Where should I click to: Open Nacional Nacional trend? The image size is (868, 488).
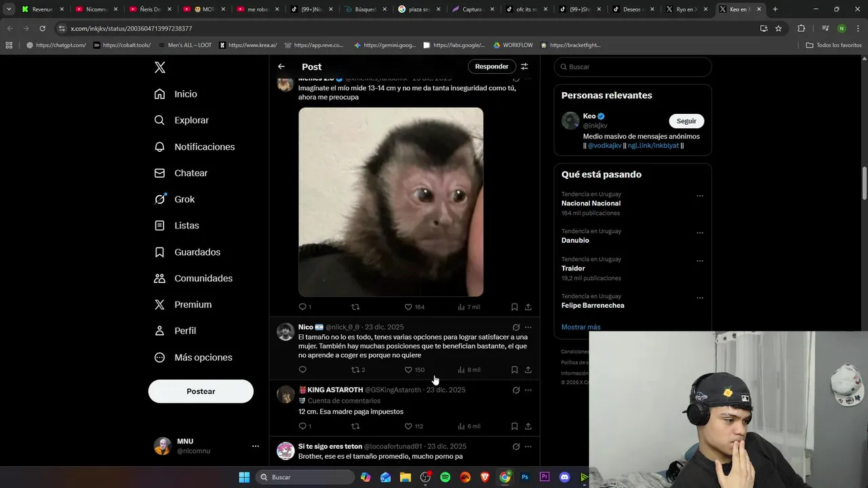(591, 203)
